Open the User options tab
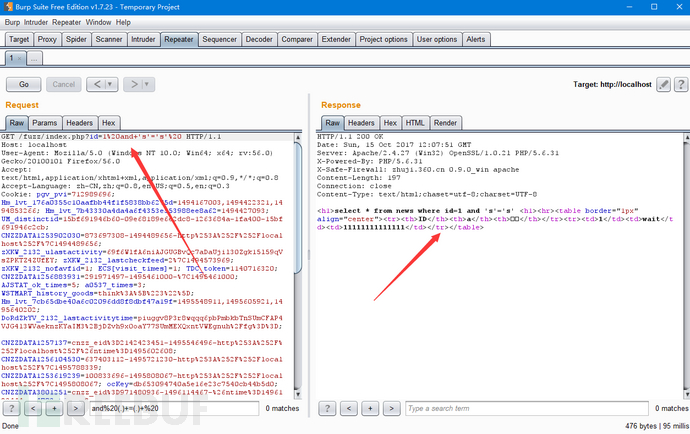 [437, 39]
